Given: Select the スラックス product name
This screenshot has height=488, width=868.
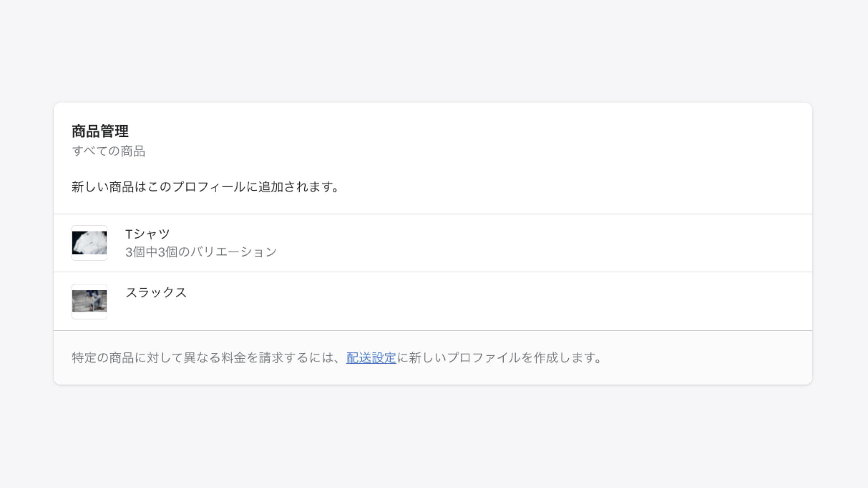Looking at the screenshot, I should click(156, 292).
